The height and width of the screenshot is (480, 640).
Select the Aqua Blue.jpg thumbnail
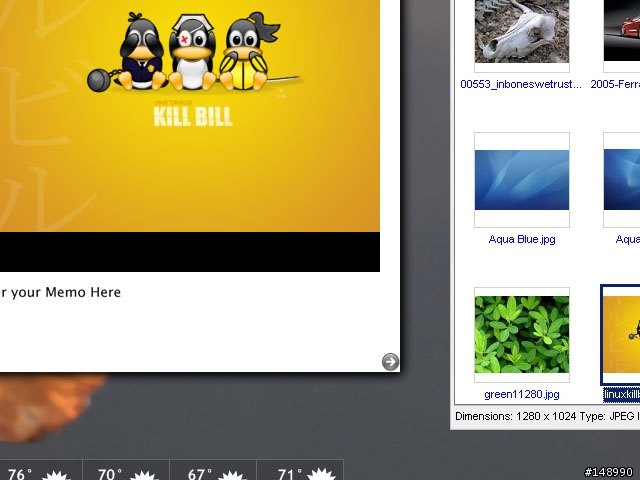click(x=522, y=180)
